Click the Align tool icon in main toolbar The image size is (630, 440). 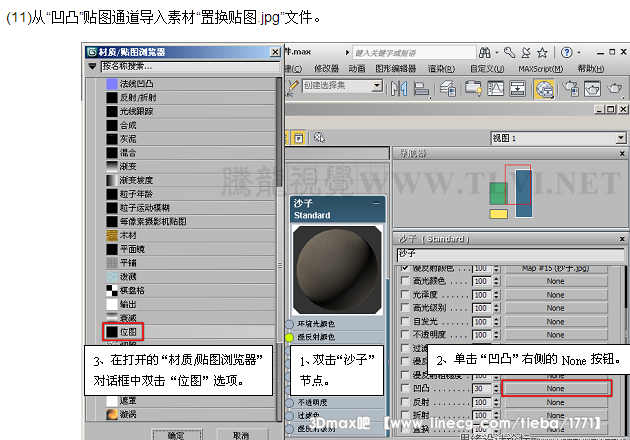coord(421,88)
